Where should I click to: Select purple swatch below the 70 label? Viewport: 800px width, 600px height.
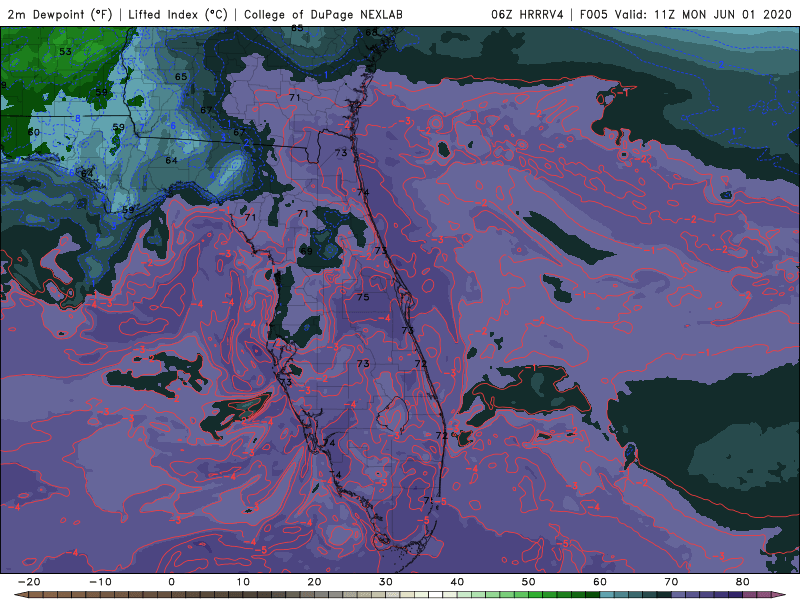[679, 595]
